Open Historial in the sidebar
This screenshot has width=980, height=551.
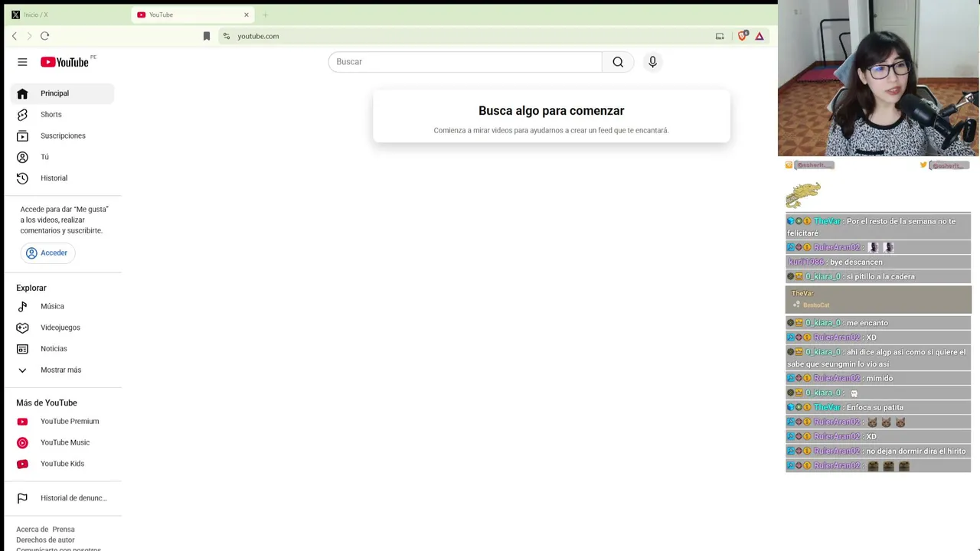[x=62, y=178]
